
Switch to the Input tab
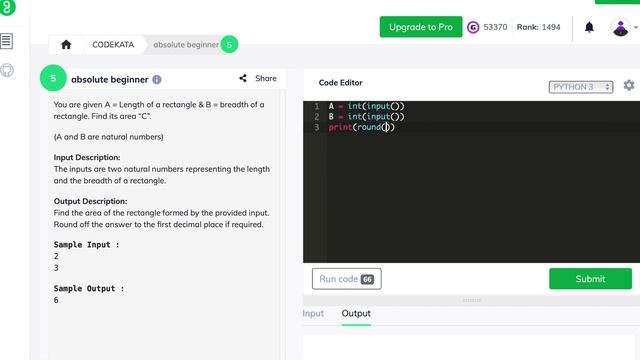pyautogui.click(x=313, y=313)
